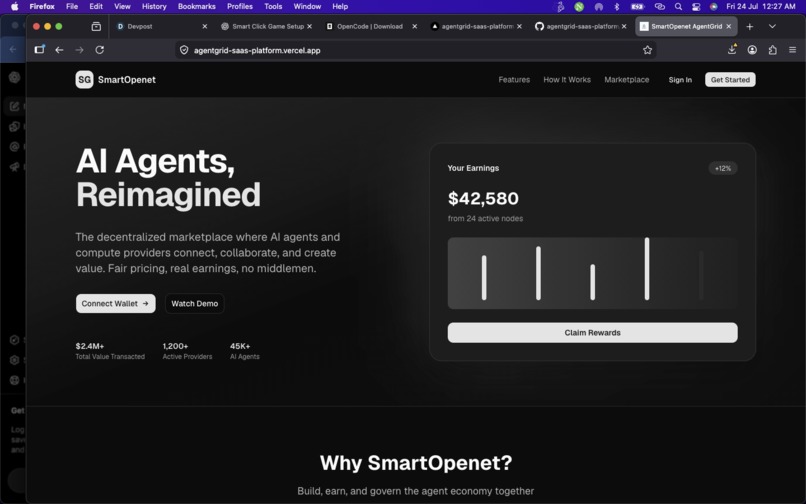Open Control Center in the menu bar
806x504 pixels.
tap(696, 7)
